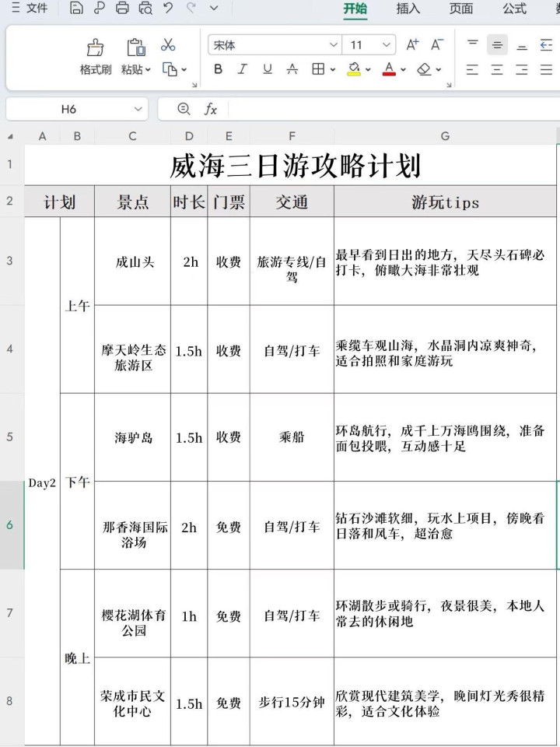Click the Format Painter (格式刷) icon

click(95, 47)
